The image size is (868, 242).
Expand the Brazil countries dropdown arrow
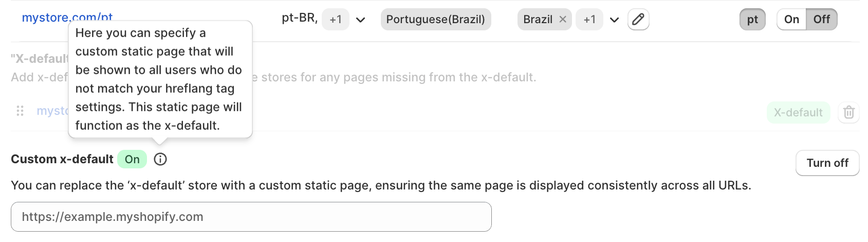[x=614, y=20]
